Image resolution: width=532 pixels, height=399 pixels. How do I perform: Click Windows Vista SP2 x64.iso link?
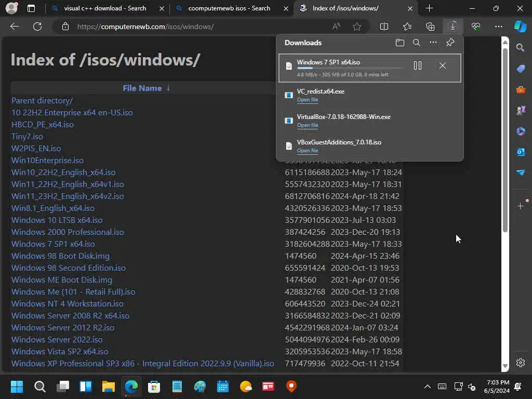(60, 352)
